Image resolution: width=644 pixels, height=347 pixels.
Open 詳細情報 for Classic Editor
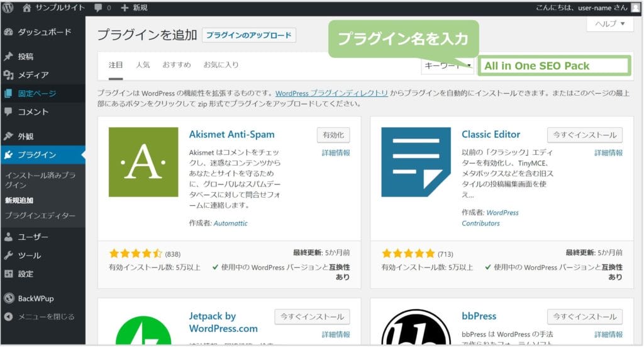click(609, 153)
